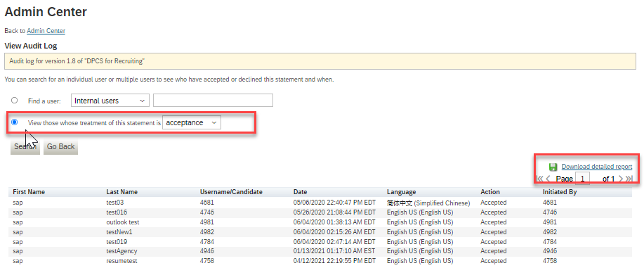The width and height of the screenshot is (644, 268).
Task: Click last name test019 cell
Action: point(117,242)
